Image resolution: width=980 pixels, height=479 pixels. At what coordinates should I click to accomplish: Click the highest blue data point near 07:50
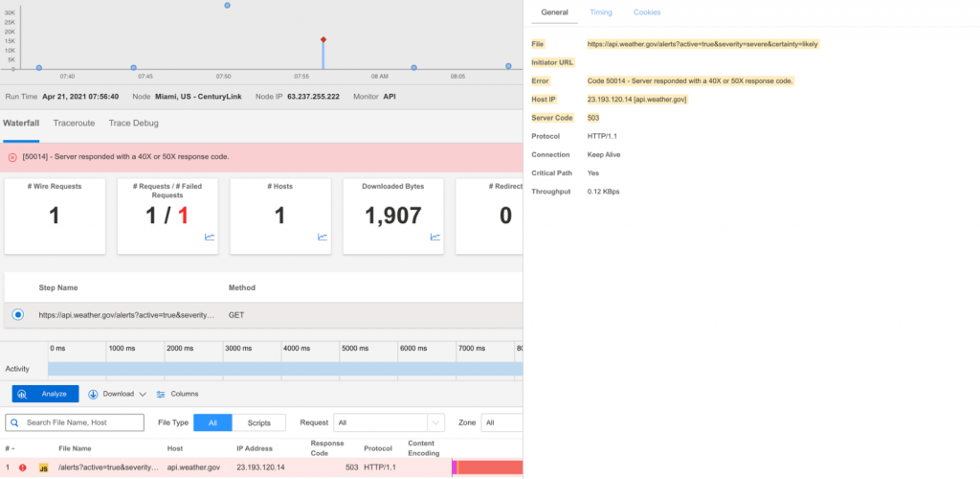[227, 5]
